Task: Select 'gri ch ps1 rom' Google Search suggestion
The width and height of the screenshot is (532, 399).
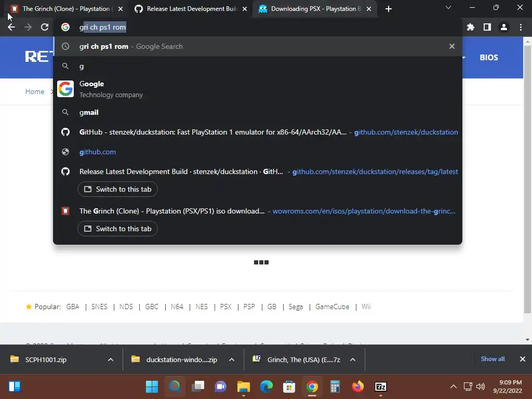Action: click(258, 46)
